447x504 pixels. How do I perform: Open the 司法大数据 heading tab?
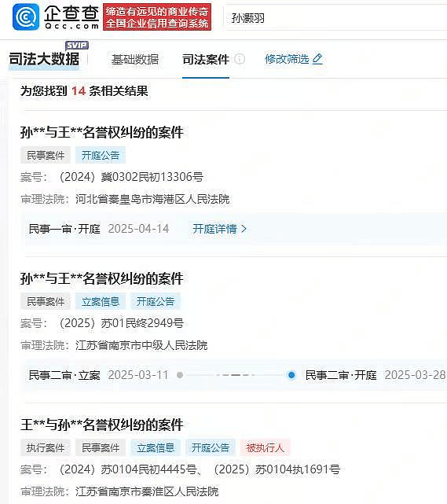point(44,60)
